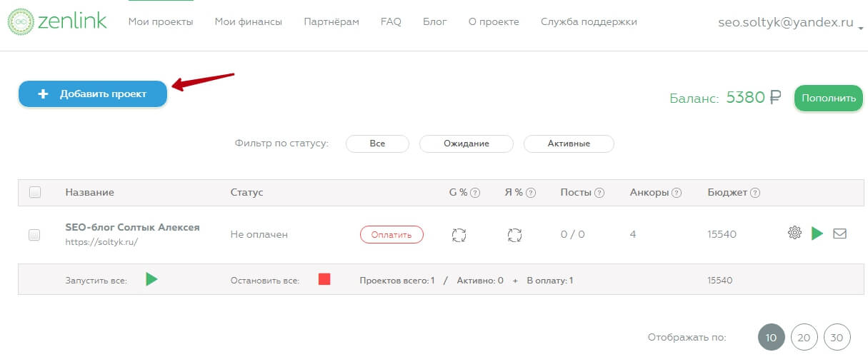
Task: Click the Активно: 0 summary text
Action: [x=480, y=281]
